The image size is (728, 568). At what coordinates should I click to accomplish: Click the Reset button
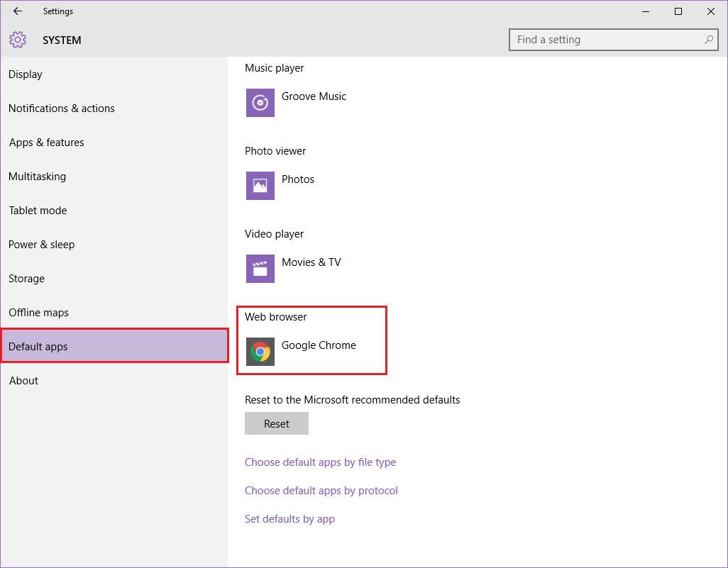pos(277,423)
